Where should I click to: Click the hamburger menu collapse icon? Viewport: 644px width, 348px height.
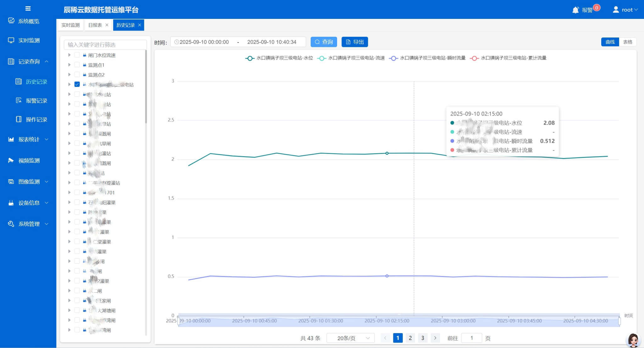pos(28,8)
